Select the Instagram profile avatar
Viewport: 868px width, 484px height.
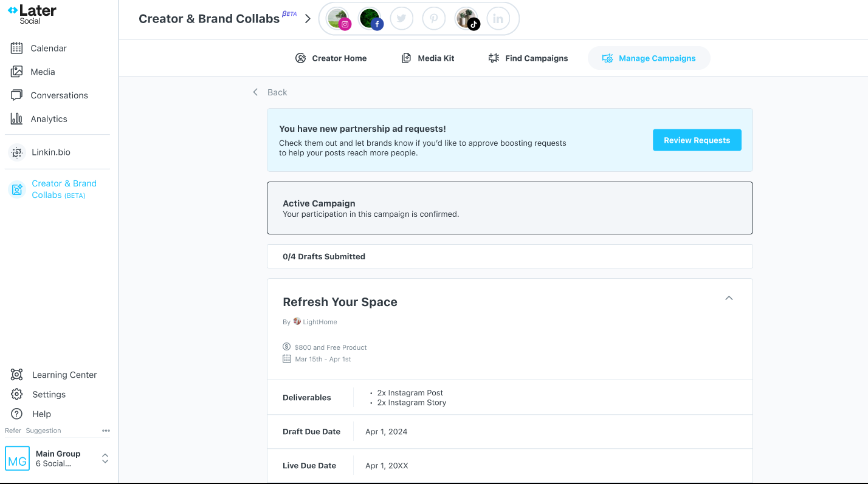click(x=338, y=19)
